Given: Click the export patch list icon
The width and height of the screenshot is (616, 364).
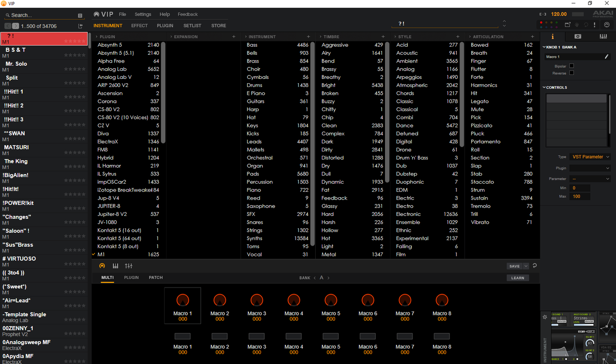Looking at the screenshot, I should pyautogui.click(x=80, y=26).
